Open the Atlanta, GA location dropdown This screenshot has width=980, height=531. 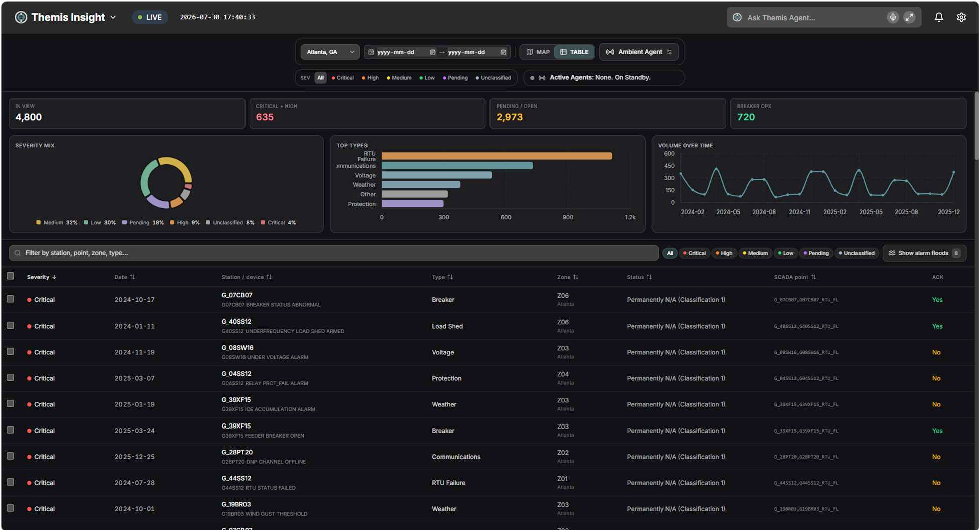click(330, 52)
